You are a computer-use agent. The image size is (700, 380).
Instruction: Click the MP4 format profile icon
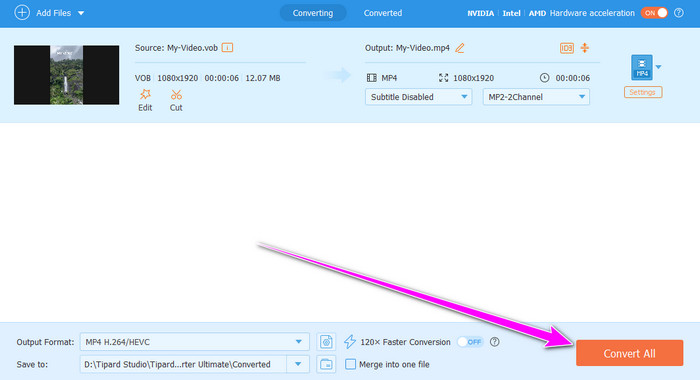tap(642, 67)
